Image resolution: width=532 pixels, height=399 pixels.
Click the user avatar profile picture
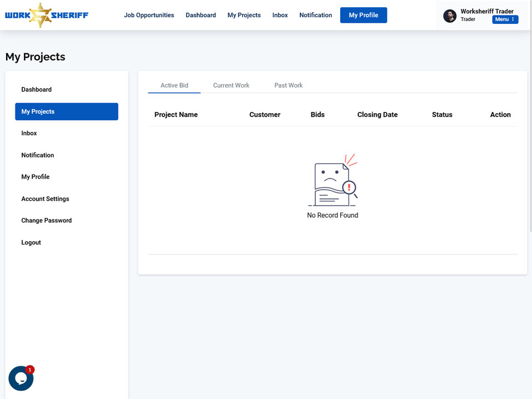(449, 16)
